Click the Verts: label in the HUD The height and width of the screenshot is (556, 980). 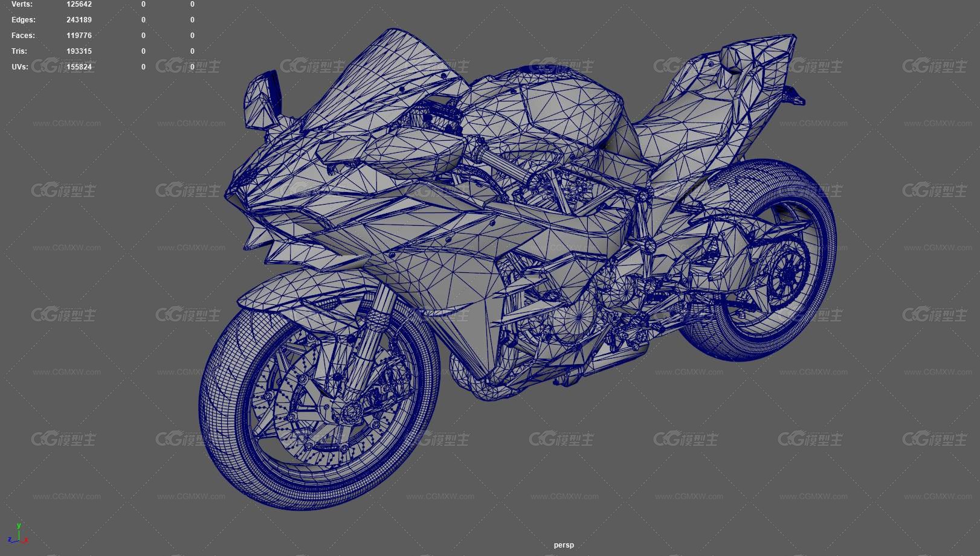pyautogui.click(x=22, y=4)
